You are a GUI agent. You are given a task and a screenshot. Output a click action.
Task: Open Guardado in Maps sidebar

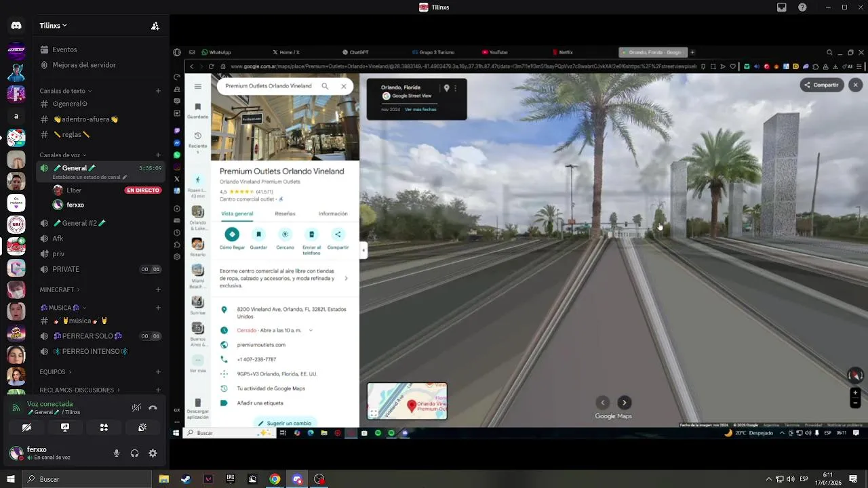197,110
